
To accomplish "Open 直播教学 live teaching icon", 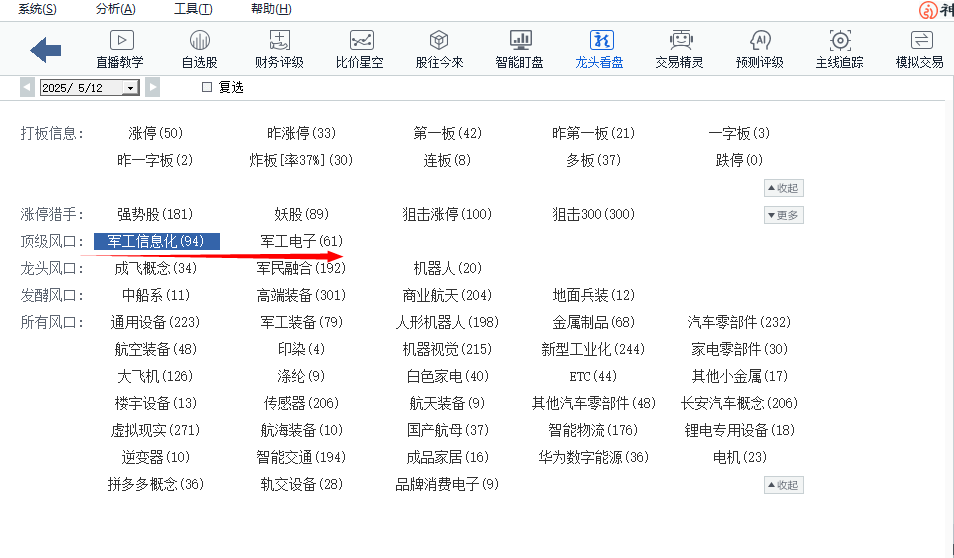I will click(x=120, y=41).
